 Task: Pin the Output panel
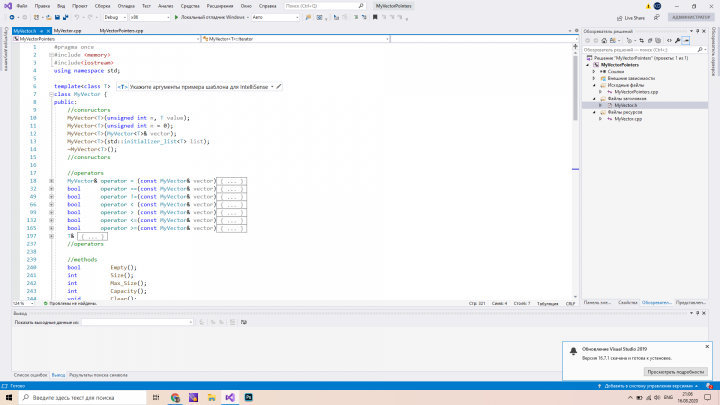point(698,313)
